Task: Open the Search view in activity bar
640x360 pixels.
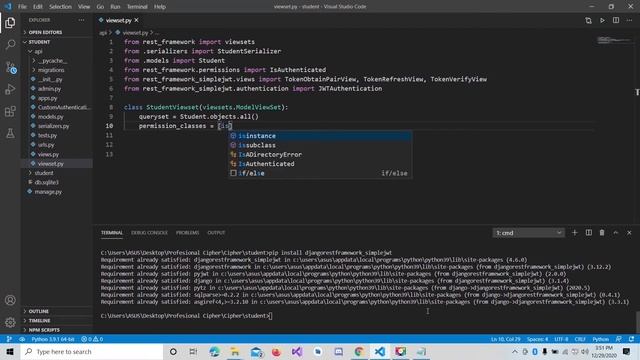Action: [x=10, y=44]
